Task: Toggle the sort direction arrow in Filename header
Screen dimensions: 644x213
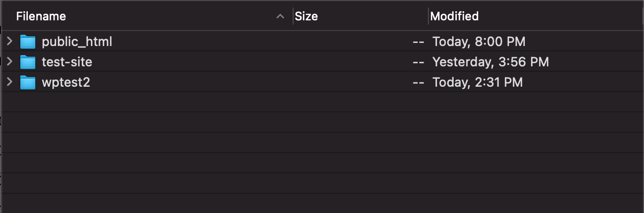Action: [x=280, y=17]
